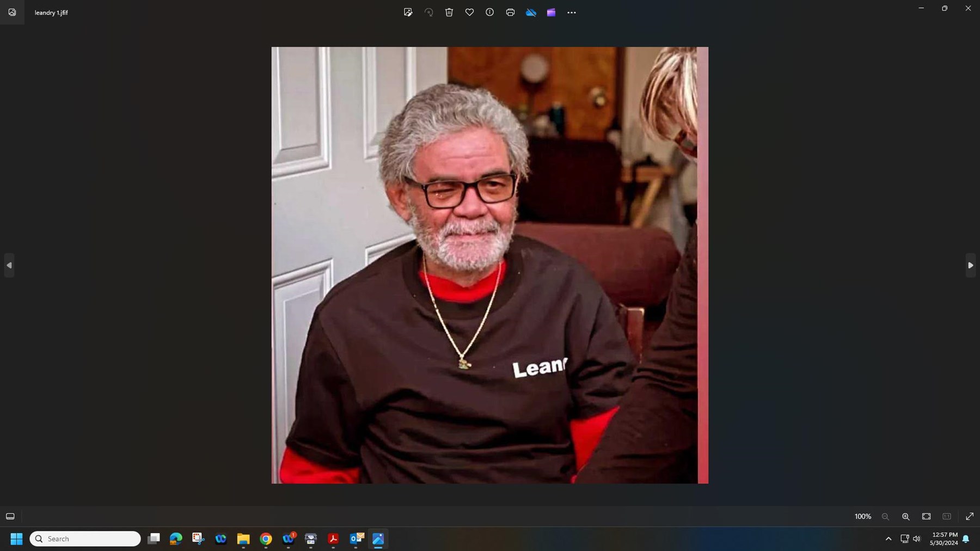The image size is (980, 551).
Task: Print the current photo
Action: tap(510, 12)
